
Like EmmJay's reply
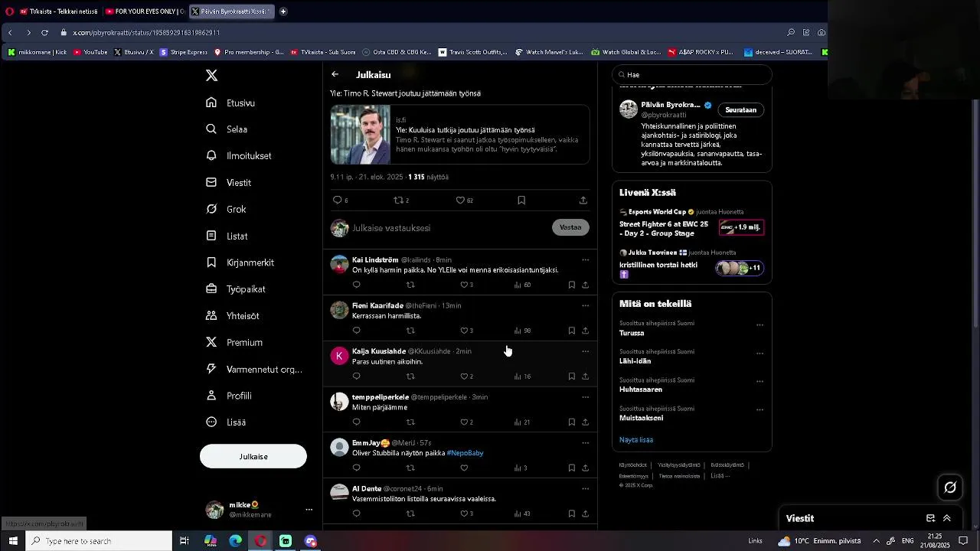464,468
